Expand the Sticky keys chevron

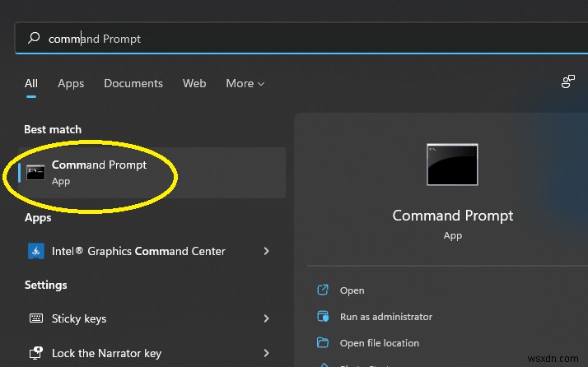[x=266, y=318]
